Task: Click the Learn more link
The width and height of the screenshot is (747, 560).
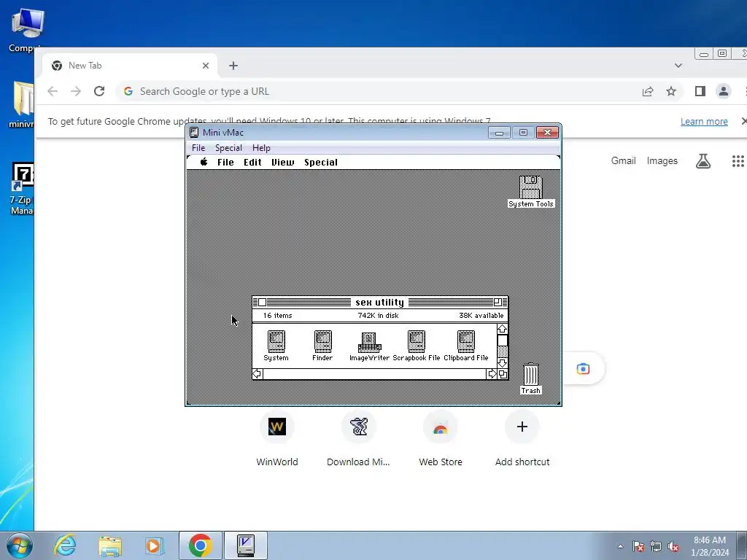Action: tap(704, 122)
